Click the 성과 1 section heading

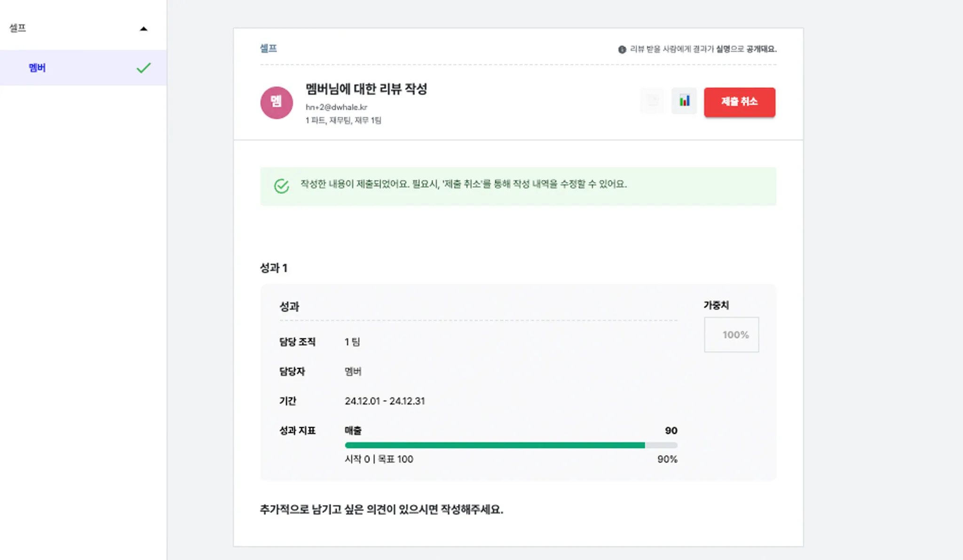274,268
